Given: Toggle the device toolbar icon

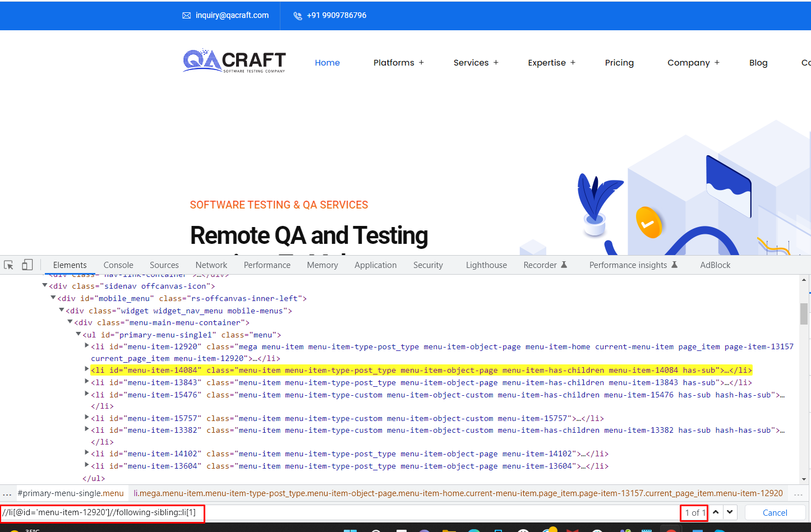Looking at the screenshot, I should coord(27,265).
